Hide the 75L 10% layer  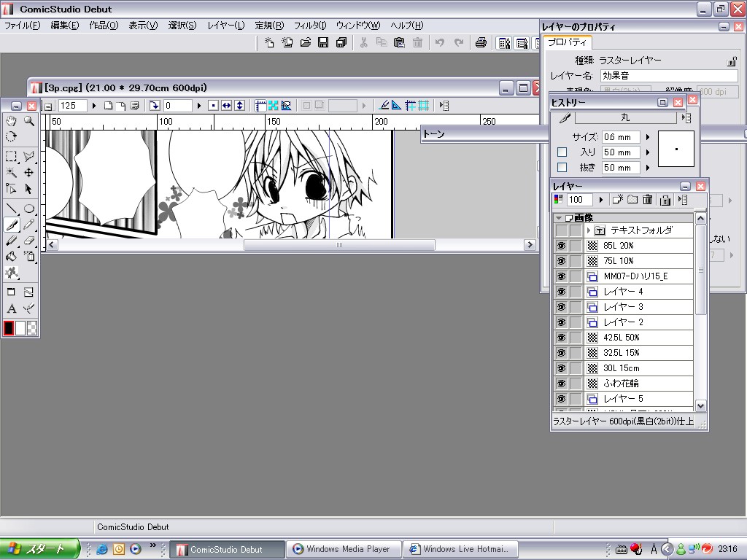(561, 261)
